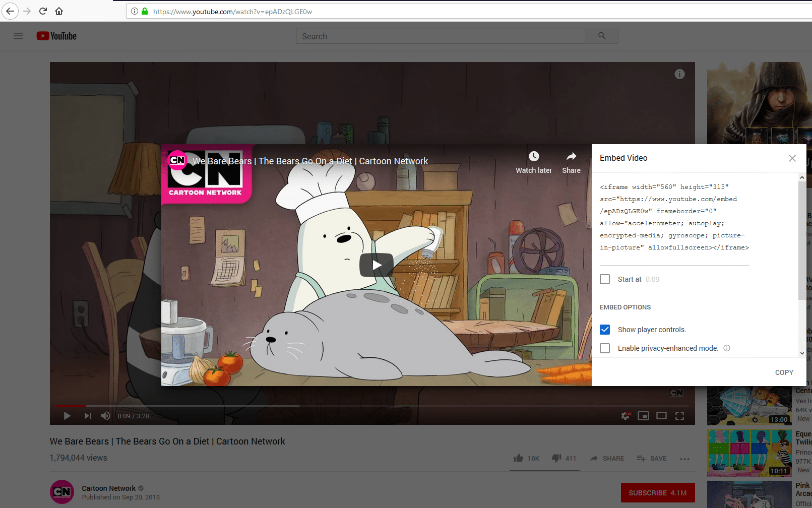The image size is (812, 508).
Task: Uncheck Show player controls
Action: pyautogui.click(x=605, y=330)
